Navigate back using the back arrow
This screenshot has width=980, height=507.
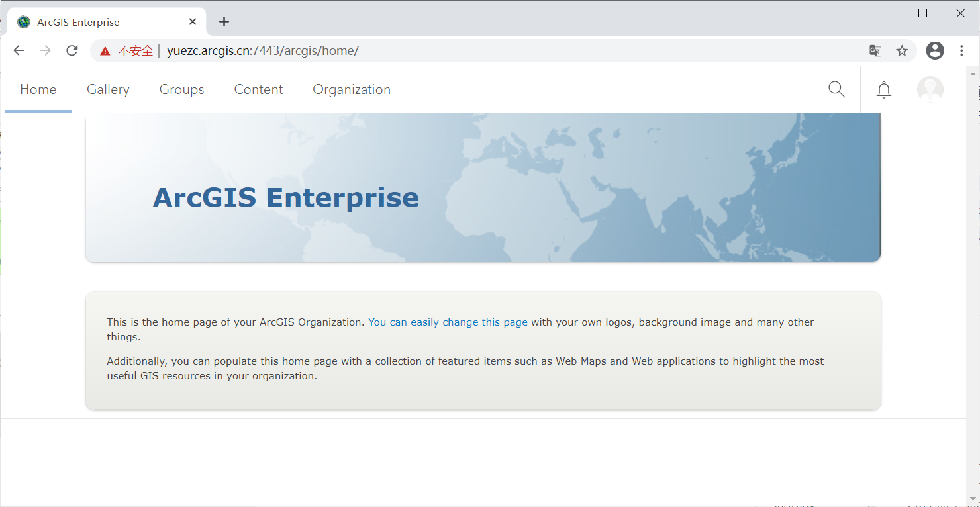[x=19, y=50]
